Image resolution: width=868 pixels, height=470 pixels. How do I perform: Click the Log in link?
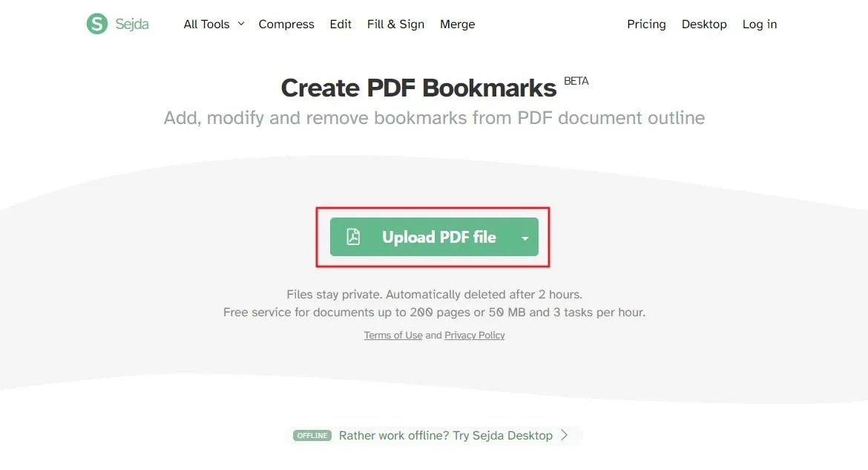point(759,24)
